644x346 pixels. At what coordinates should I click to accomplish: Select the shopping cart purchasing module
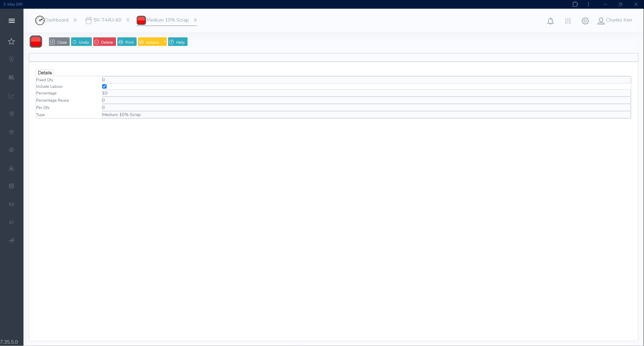coord(11,114)
